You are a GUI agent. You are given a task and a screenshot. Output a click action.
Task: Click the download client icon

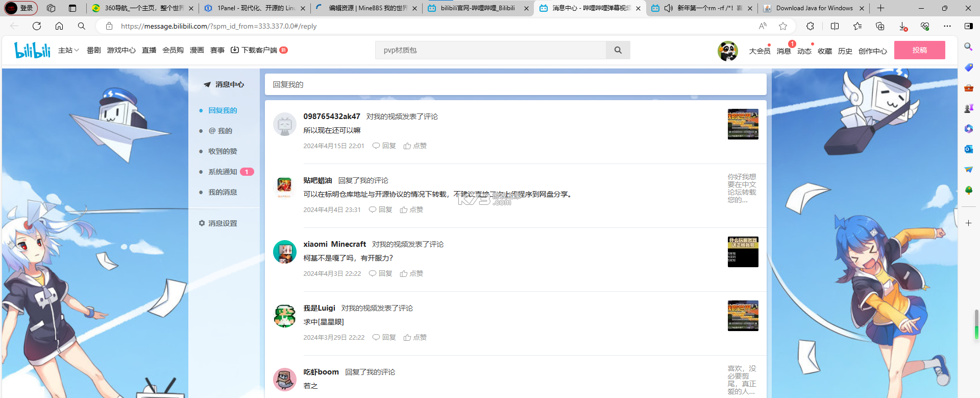tap(235, 50)
